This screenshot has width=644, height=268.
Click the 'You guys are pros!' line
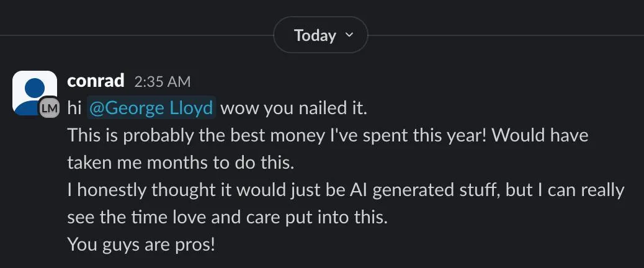141,244
